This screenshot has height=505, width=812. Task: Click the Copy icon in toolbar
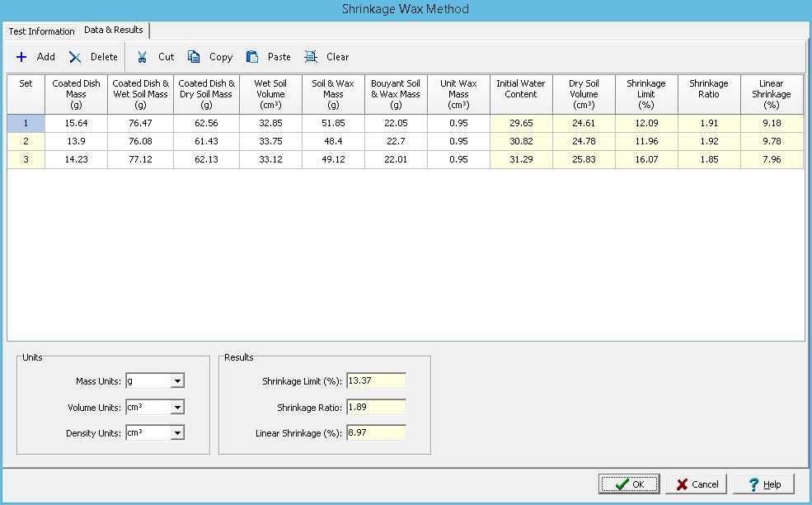pyautogui.click(x=195, y=57)
